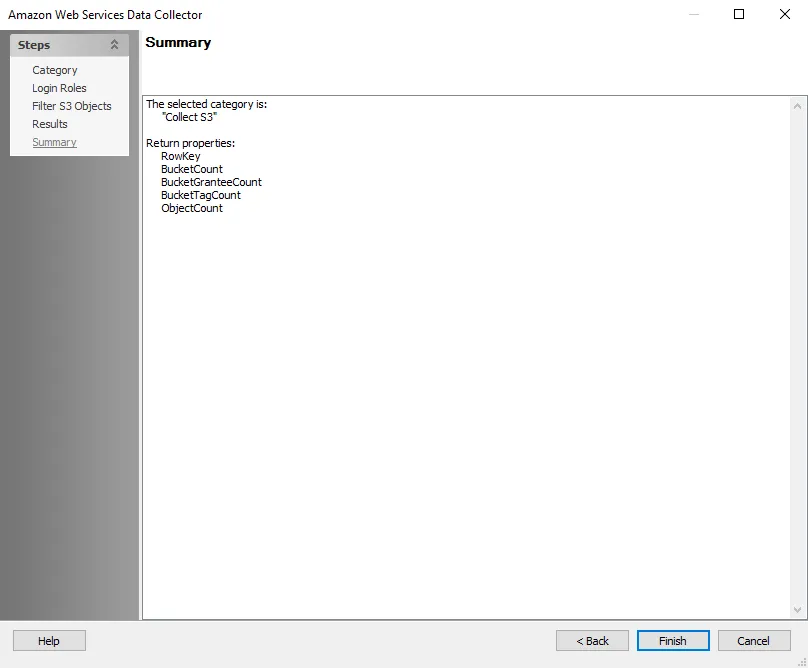This screenshot has width=808, height=668.
Task: Go to the Category step
Action: [x=55, y=70]
